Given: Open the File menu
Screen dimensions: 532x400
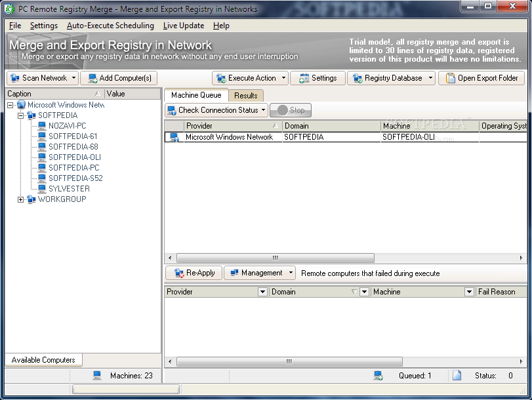Looking at the screenshot, I should (15, 26).
